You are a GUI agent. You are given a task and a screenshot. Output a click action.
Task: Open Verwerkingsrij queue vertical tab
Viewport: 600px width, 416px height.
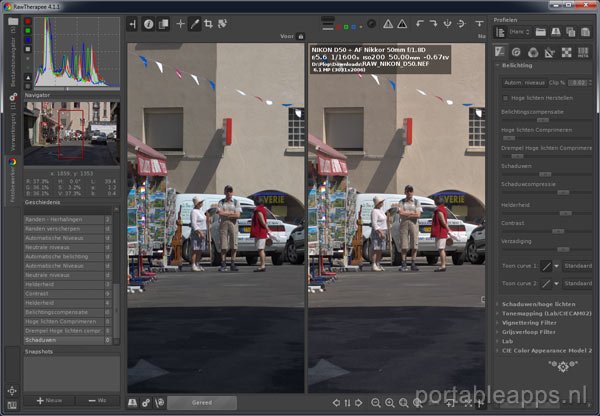coord(13,122)
